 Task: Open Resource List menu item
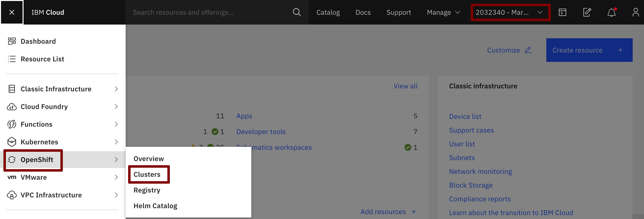pyautogui.click(x=42, y=59)
